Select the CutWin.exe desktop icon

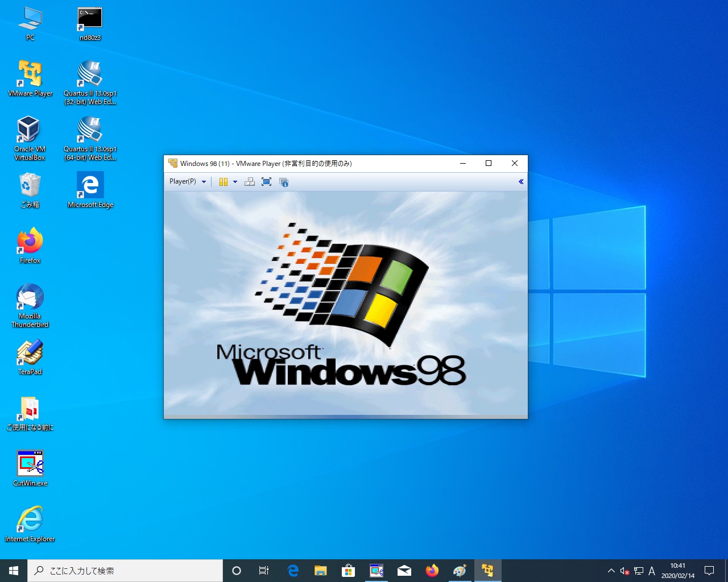[30, 469]
